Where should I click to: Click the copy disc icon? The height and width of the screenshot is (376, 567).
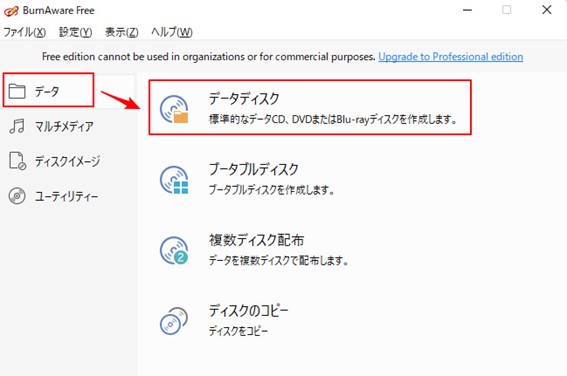174,321
